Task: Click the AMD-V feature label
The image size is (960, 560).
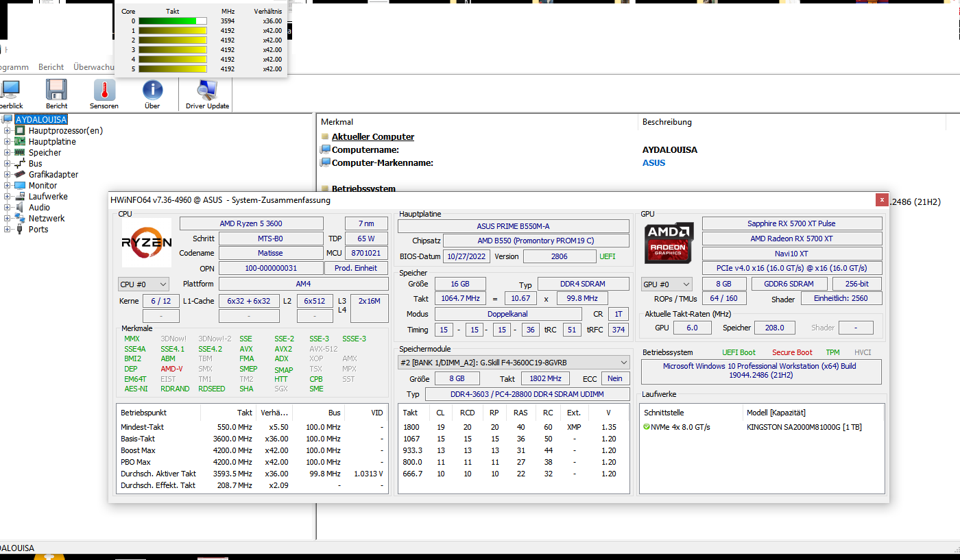Action: click(171, 369)
